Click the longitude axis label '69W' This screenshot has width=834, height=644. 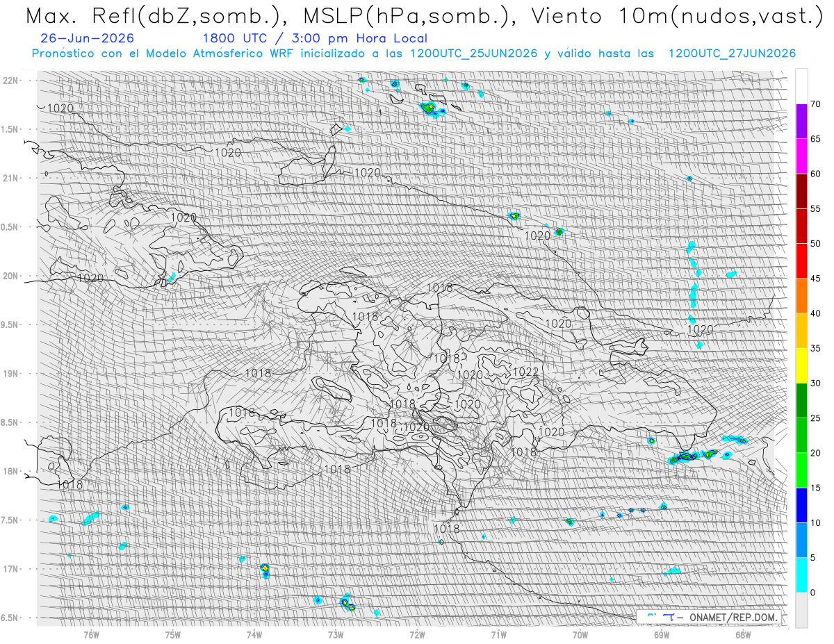662,634
